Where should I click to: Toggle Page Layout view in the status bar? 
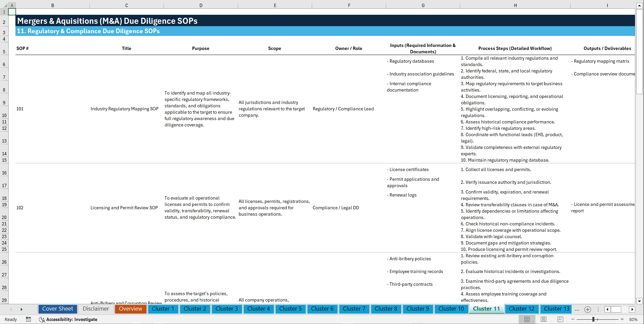coord(543,319)
